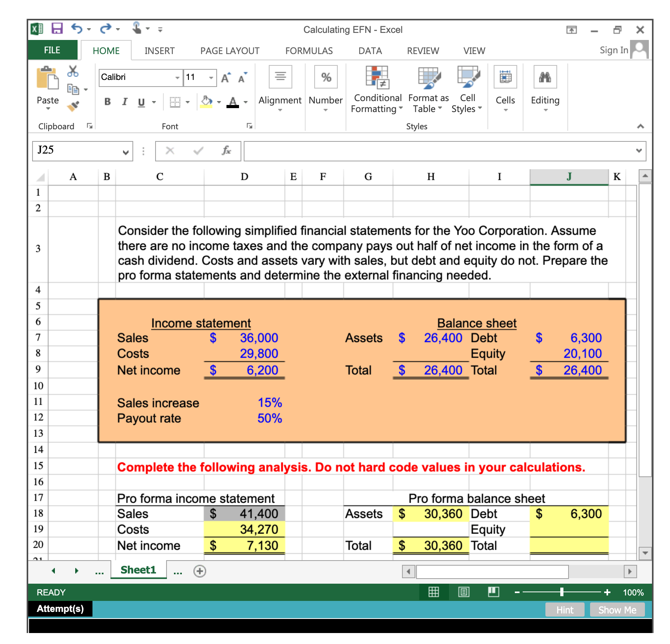This screenshot has width=670, height=644.
Task: Click the Show Me button
Action: [617, 610]
